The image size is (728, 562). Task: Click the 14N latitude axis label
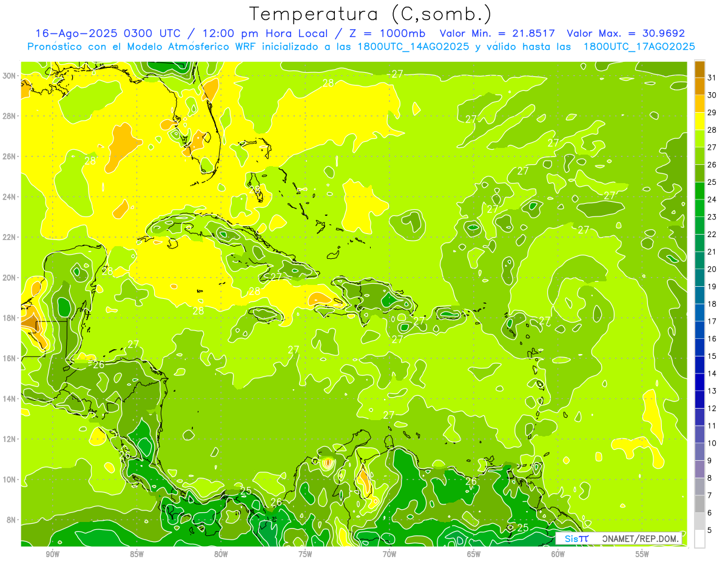(x=9, y=398)
